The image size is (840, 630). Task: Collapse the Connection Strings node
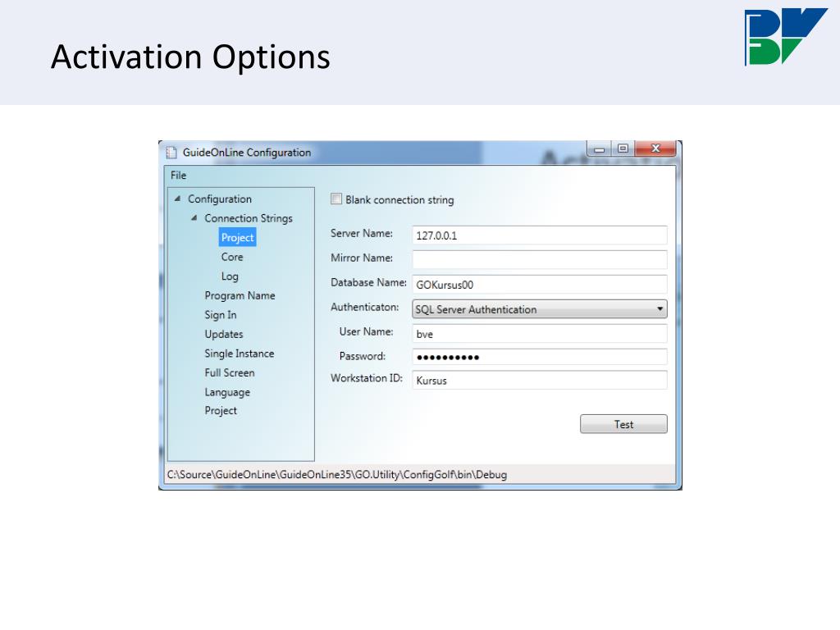point(194,218)
